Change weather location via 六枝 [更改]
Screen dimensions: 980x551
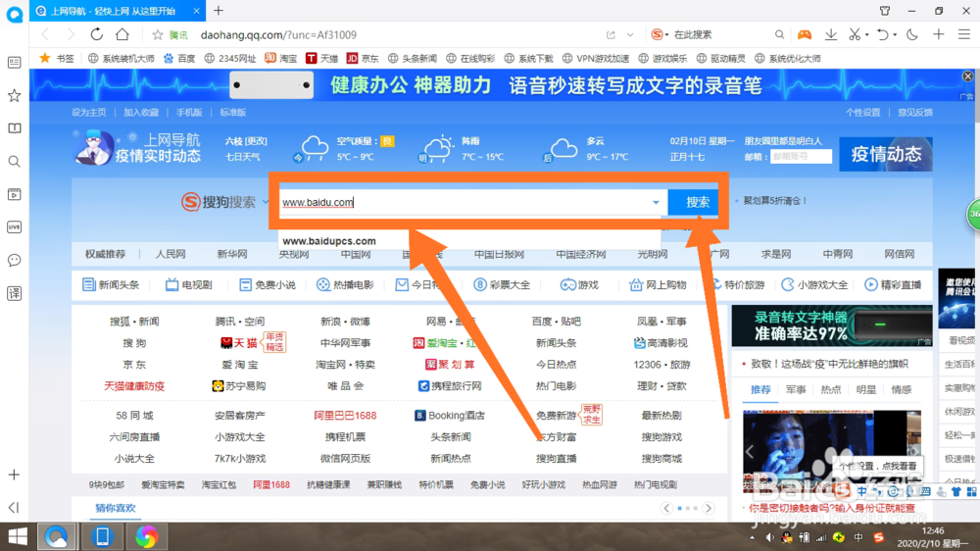[x=246, y=141]
